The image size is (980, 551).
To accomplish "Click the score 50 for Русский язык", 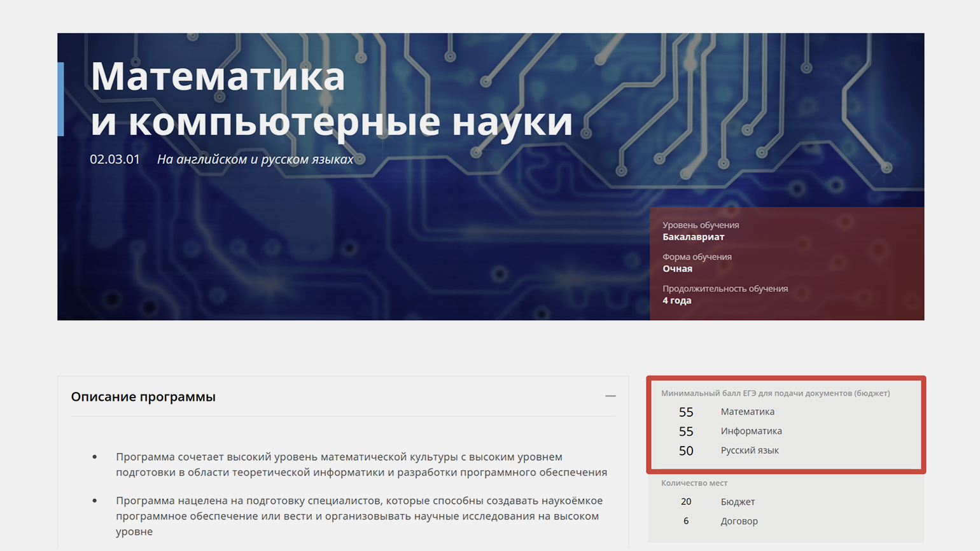I will point(685,450).
